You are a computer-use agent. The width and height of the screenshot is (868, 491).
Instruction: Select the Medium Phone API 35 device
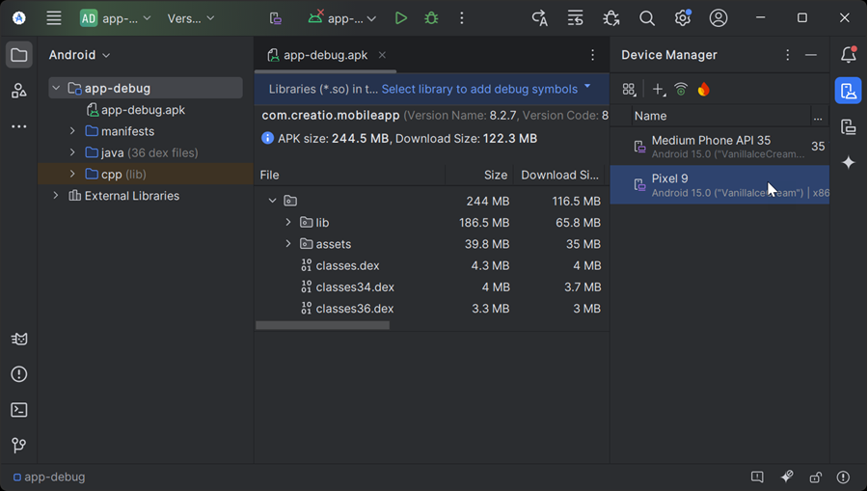(x=719, y=147)
